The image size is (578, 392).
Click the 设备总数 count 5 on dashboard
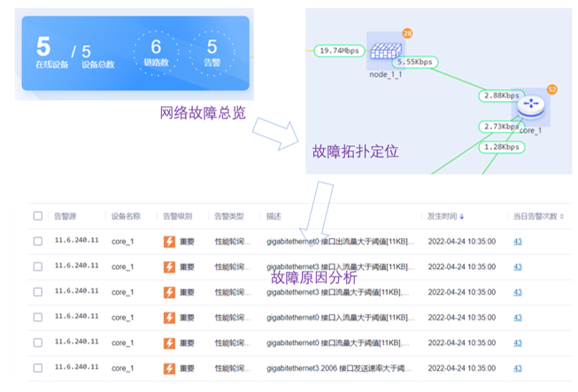(x=86, y=51)
